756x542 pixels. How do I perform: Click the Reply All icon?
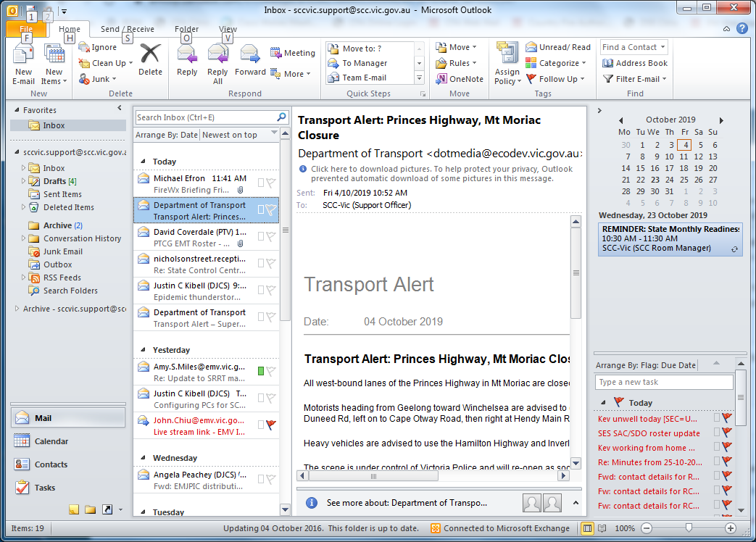tap(217, 55)
